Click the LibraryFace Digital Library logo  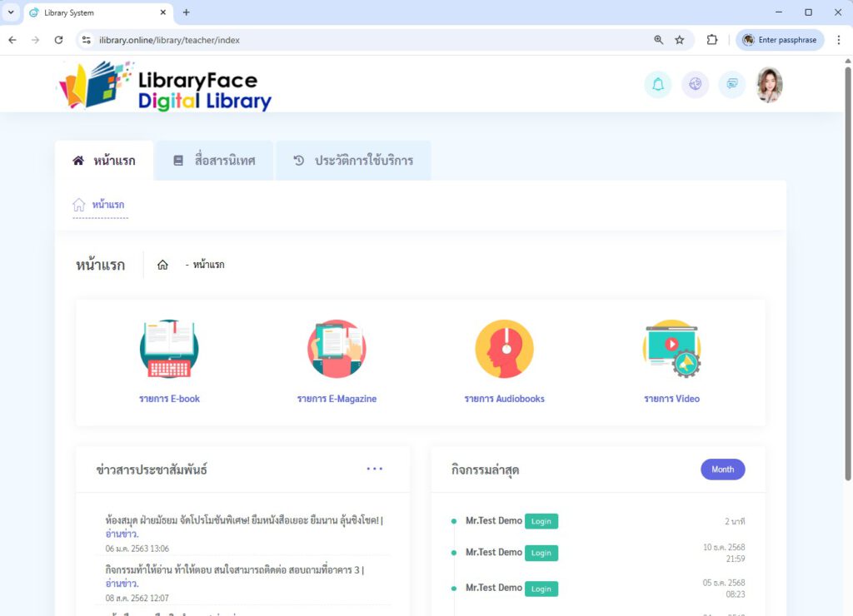[165, 86]
